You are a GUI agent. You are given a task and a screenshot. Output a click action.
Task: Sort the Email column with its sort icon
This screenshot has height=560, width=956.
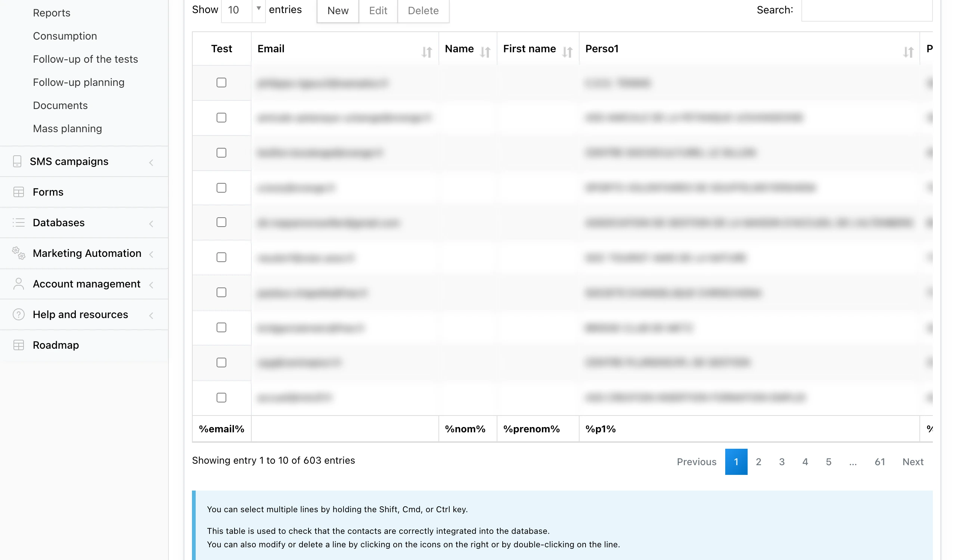point(426,52)
